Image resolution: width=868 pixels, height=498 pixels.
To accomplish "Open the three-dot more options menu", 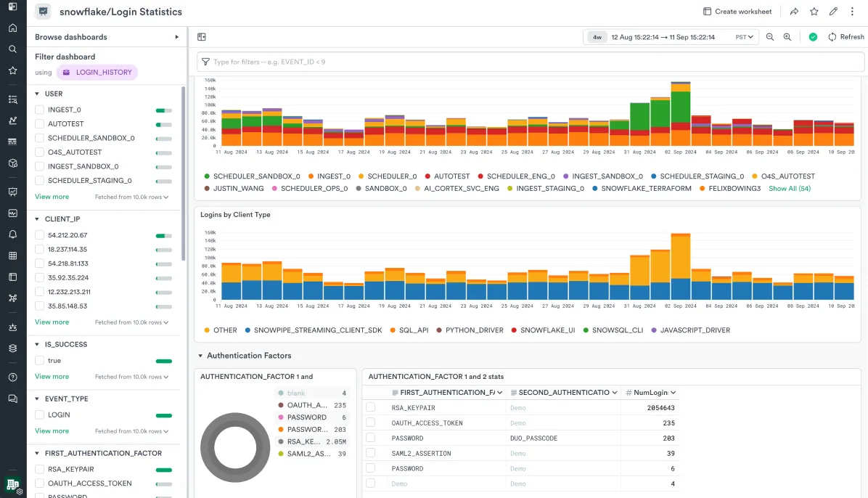I will [x=852, y=12].
